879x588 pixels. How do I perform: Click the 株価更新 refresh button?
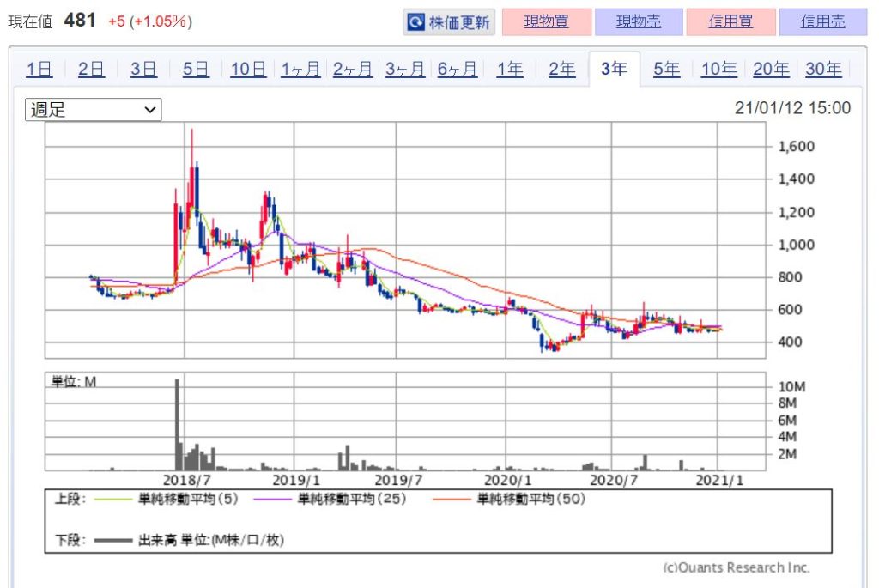[x=449, y=22]
